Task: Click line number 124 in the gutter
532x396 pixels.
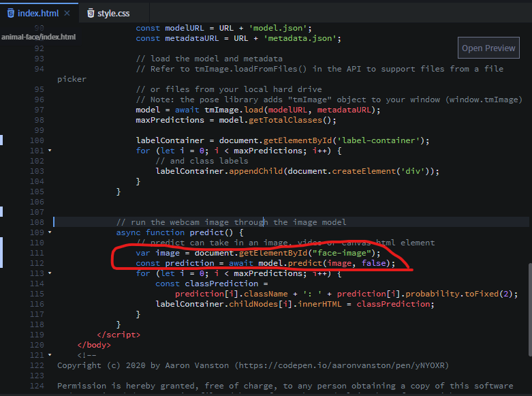Action: (x=37, y=386)
